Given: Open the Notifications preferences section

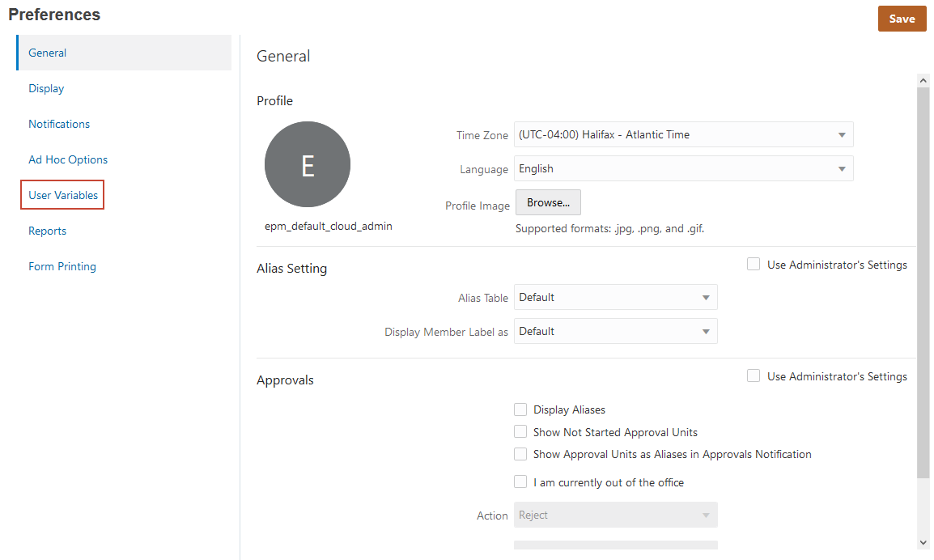Looking at the screenshot, I should (58, 124).
